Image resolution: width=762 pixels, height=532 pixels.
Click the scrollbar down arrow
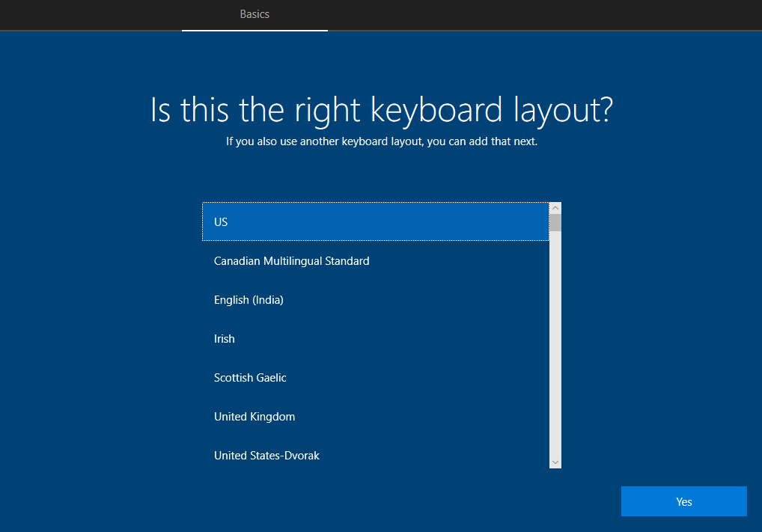pos(555,462)
